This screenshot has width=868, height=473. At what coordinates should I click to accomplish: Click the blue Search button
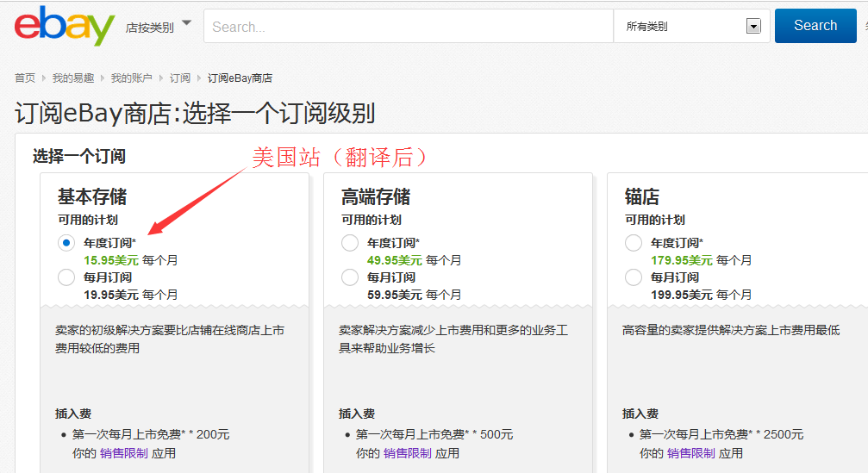pos(815,26)
